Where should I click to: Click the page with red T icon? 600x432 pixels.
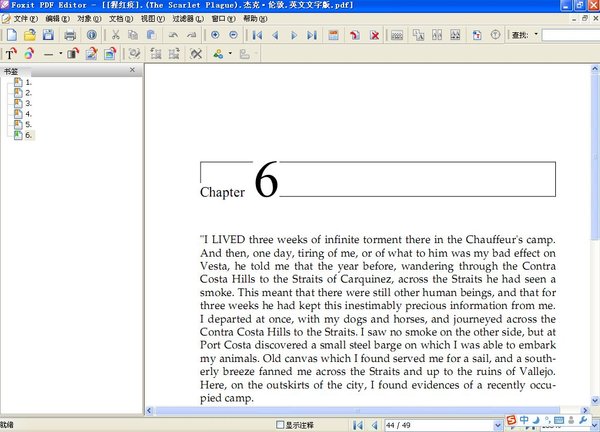[476, 35]
